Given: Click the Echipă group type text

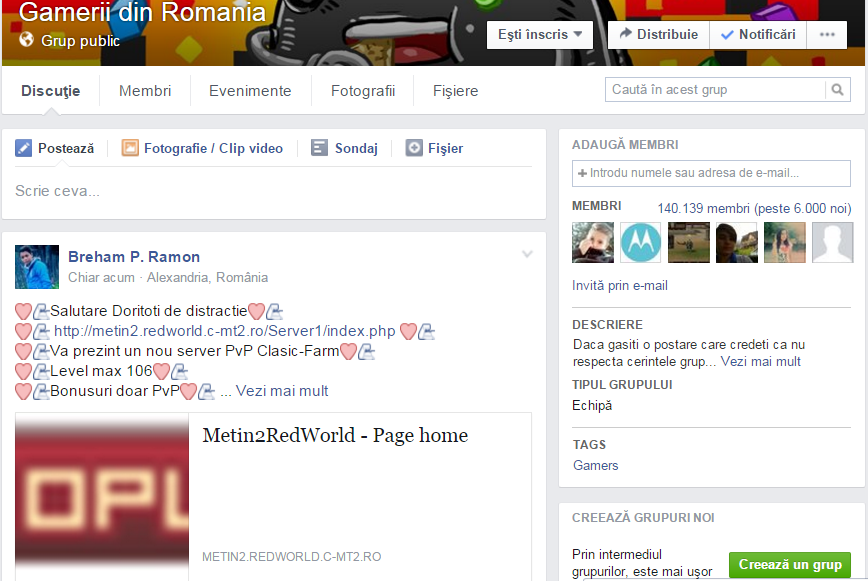Looking at the screenshot, I should 592,406.
